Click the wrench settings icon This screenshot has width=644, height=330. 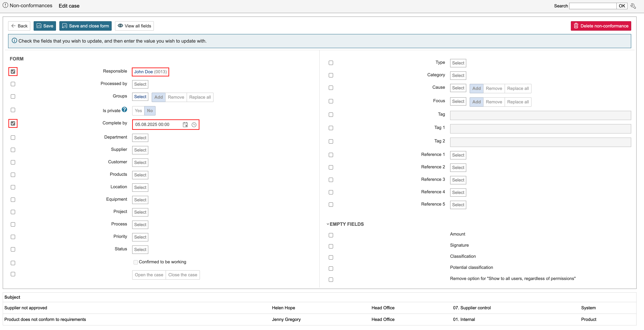pos(633,6)
